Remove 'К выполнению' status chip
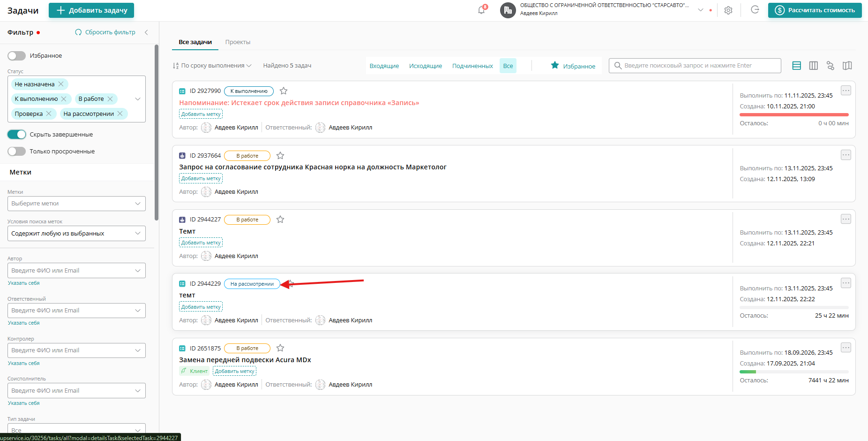Image resolution: width=868 pixels, height=441 pixels. pos(64,99)
